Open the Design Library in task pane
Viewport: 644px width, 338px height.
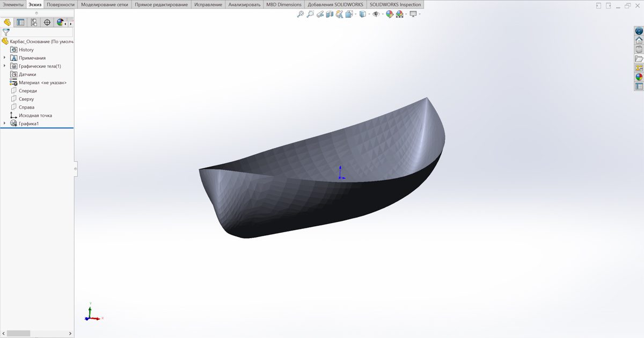coord(639,49)
